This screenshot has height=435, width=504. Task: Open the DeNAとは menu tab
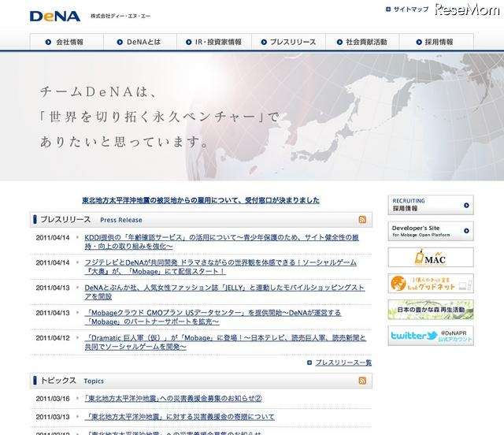(140, 42)
